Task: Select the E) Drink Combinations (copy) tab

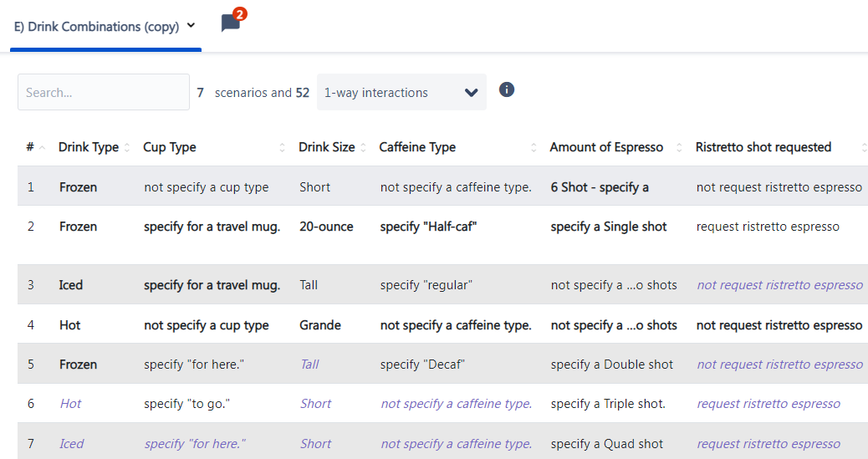Action: click(97, 27)
